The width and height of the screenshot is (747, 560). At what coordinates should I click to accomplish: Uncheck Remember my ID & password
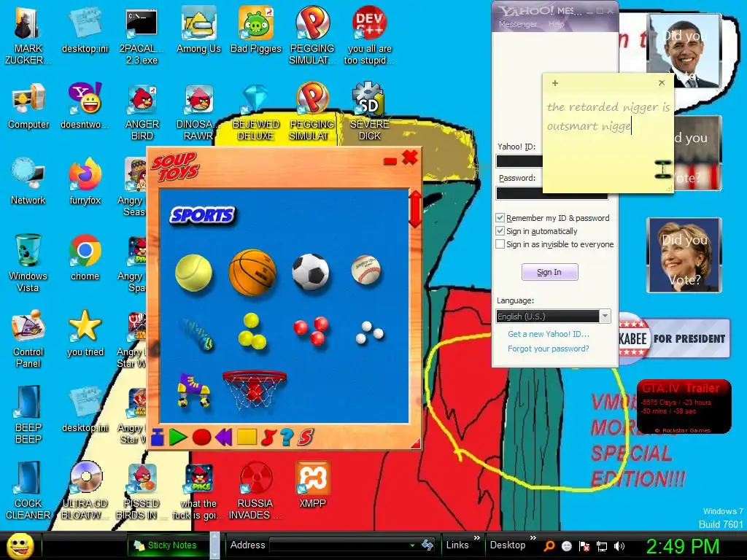[x=500, y=218]
